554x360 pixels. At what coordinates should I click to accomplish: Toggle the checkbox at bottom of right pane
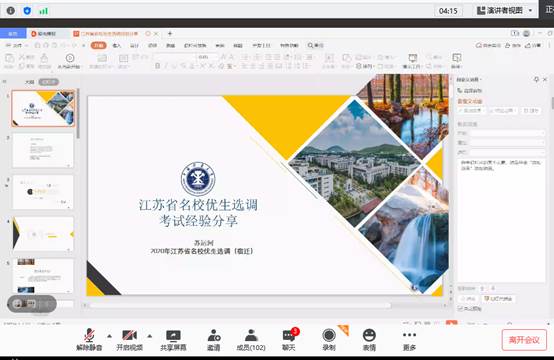[460, 308]
